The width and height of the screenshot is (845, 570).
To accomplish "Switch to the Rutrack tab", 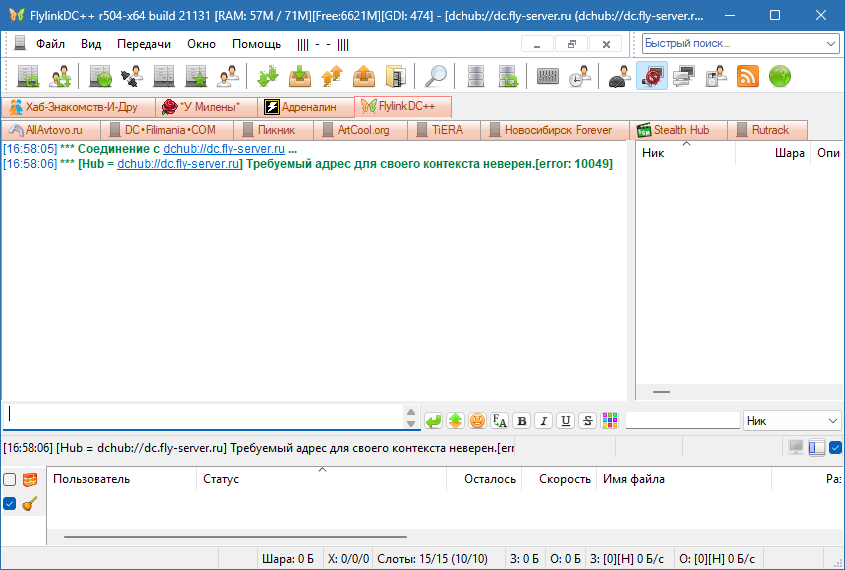I will click(x=767, y=130).
